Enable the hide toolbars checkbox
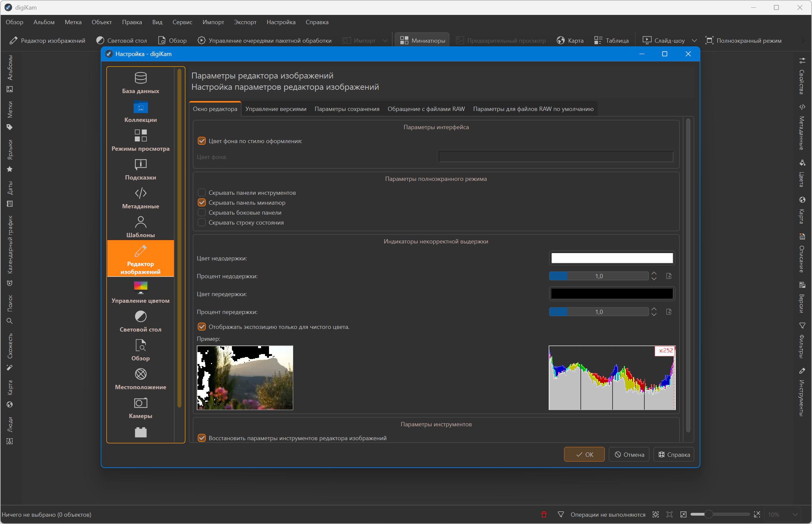Screen dimensions: 812x524 click(202, 192)
